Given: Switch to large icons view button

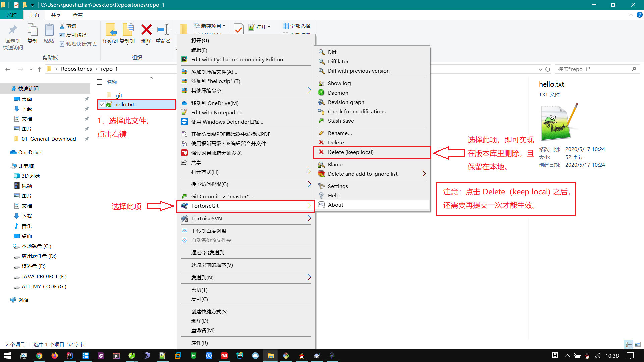Looking at the screenshot, I should [x=638, y=344].
